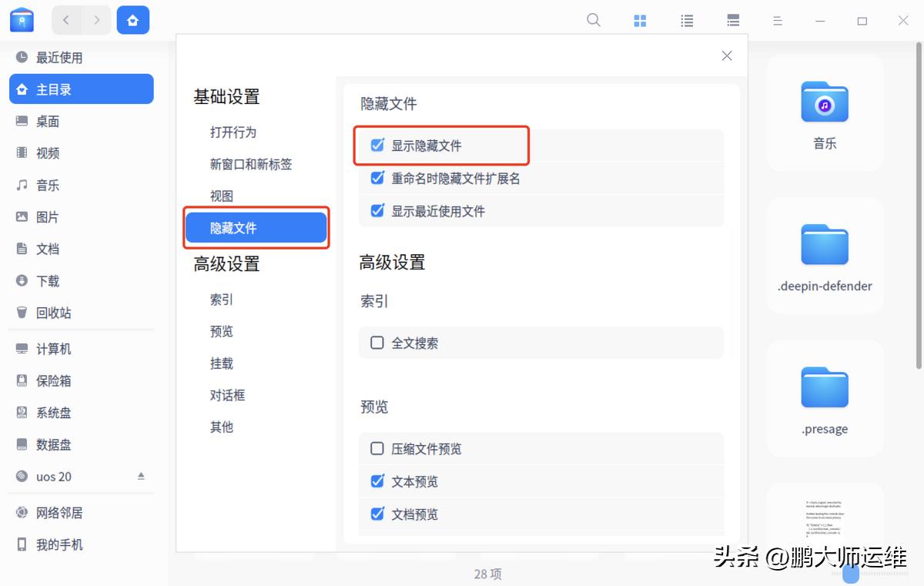Enable 压缩文件预览
This screenshot has height=586, width=924.
[x=377, y=449]
